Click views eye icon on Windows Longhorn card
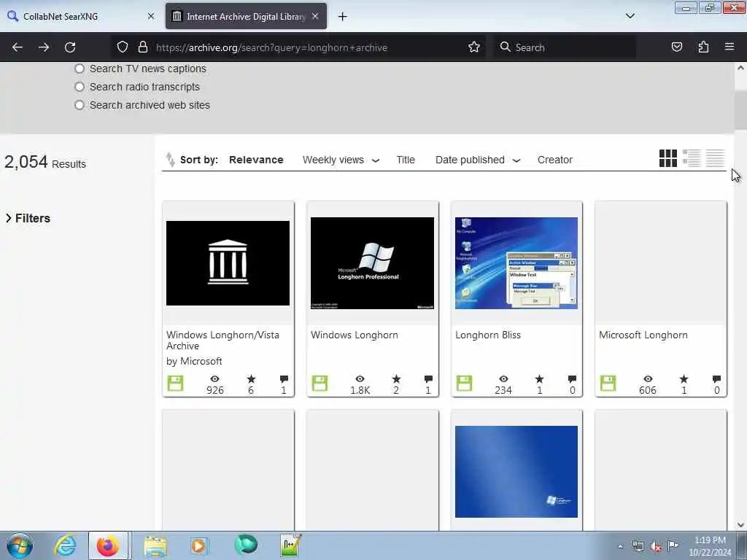The width and height of the screenshot is (747, 560). coord(360,379)
